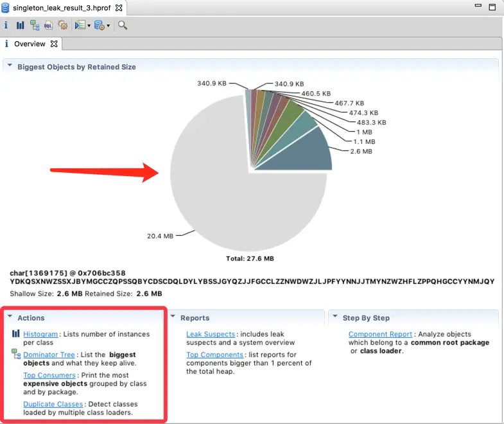Click the run expert report icon
Screen dimensions: 504x424
click(80, 25)
